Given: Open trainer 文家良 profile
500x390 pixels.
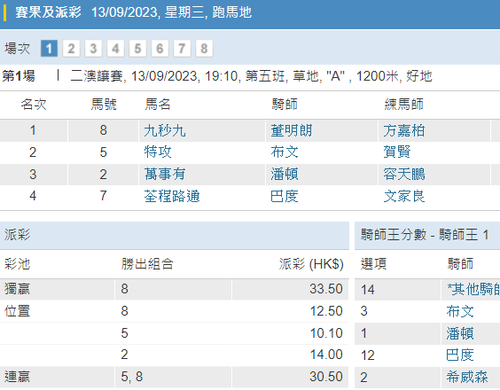Looking at the screenshot, I should 404,196.
